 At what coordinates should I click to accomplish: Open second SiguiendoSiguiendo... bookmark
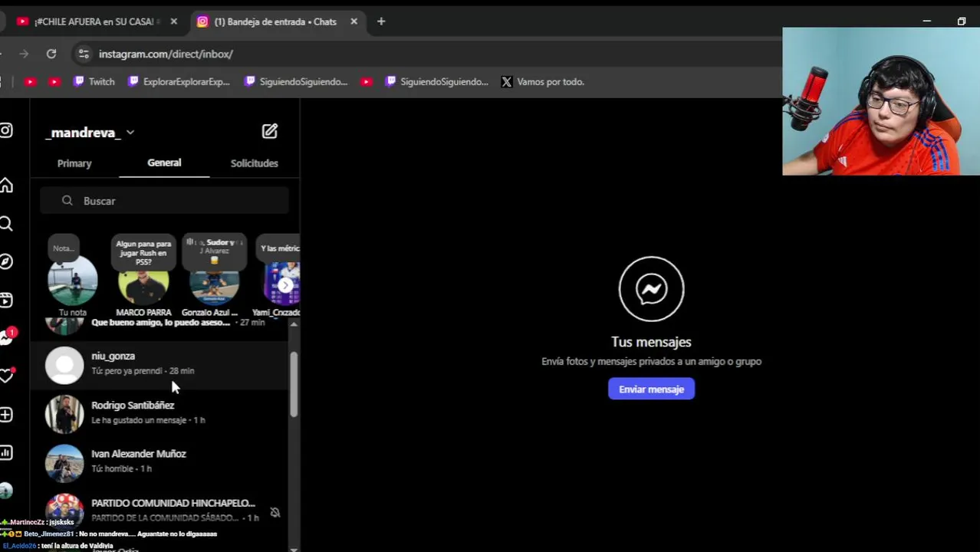coord(436,81)
